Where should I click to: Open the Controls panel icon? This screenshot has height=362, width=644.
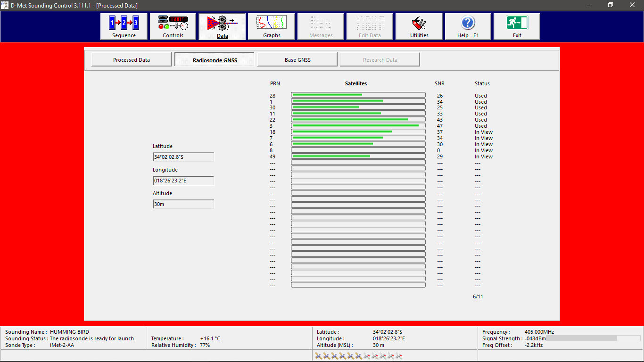(x=173, y=26)
